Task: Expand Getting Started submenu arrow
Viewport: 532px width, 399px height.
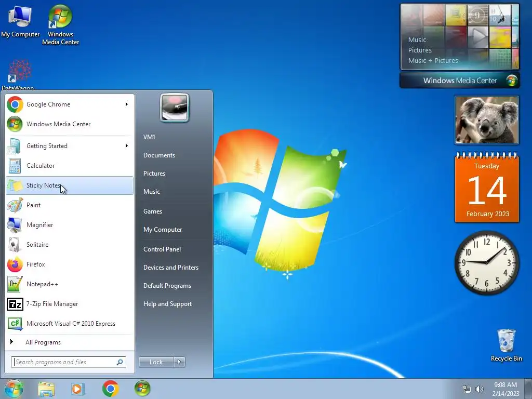Action: click(x=127, y=146)
